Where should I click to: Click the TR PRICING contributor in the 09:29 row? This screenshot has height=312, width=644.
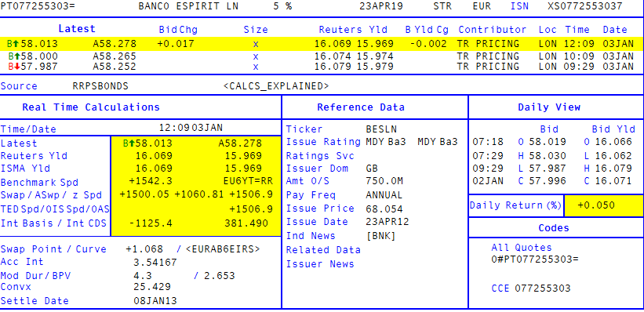click(x=488, y=67)
